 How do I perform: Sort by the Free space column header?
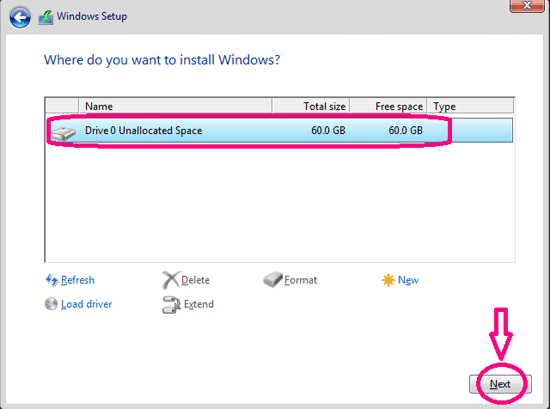[x=388, y=106]
